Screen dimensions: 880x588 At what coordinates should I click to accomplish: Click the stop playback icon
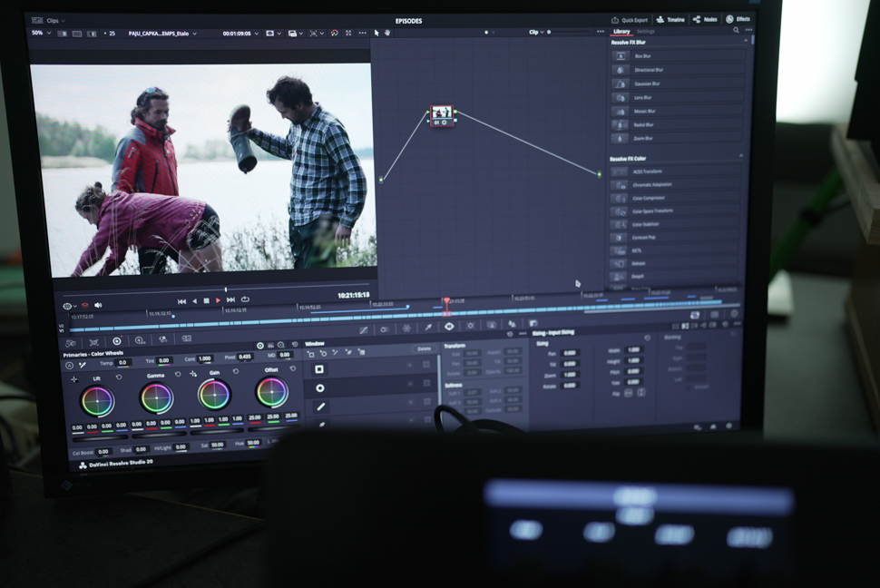tap(206, 300)
